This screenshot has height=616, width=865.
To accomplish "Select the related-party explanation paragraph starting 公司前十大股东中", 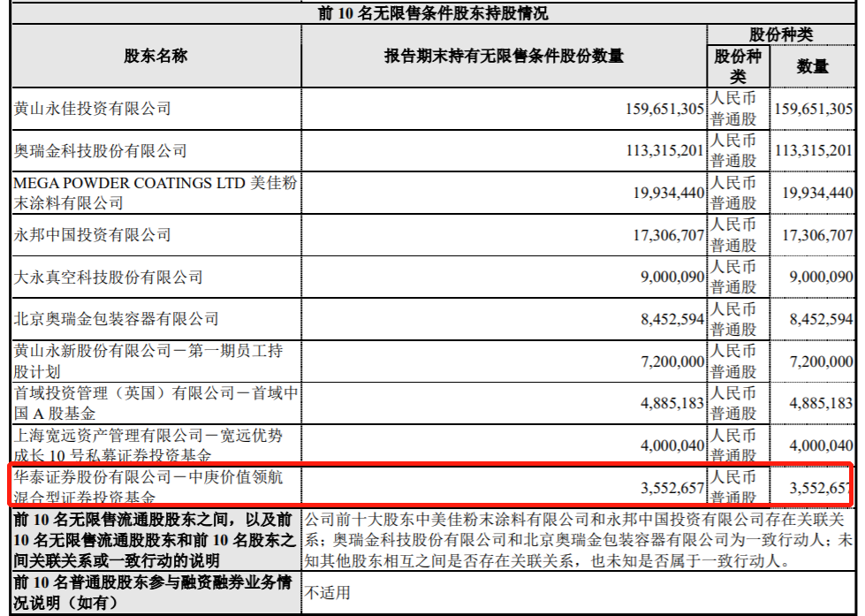I will 578,540.
